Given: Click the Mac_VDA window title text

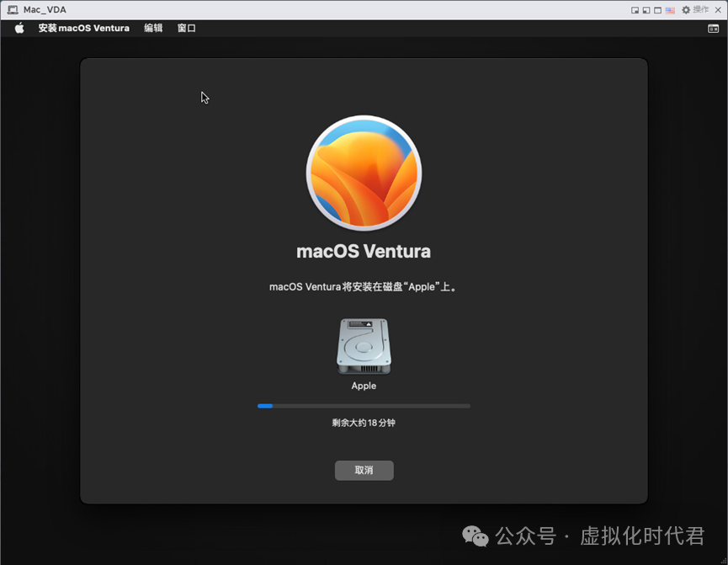Looking at the screenshot, I should click(45, 10).
